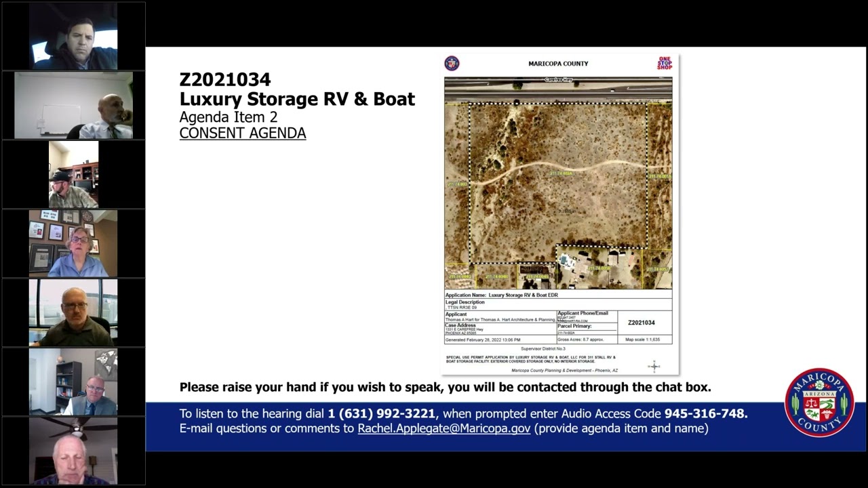Click the MARICOPA COUNTY map header
868x488 pixels.
point(558,64)
